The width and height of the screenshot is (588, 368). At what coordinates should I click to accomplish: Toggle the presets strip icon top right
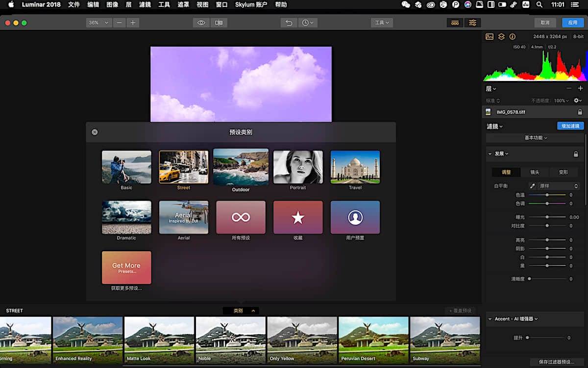pyautogui.click(x=455, y=23)
